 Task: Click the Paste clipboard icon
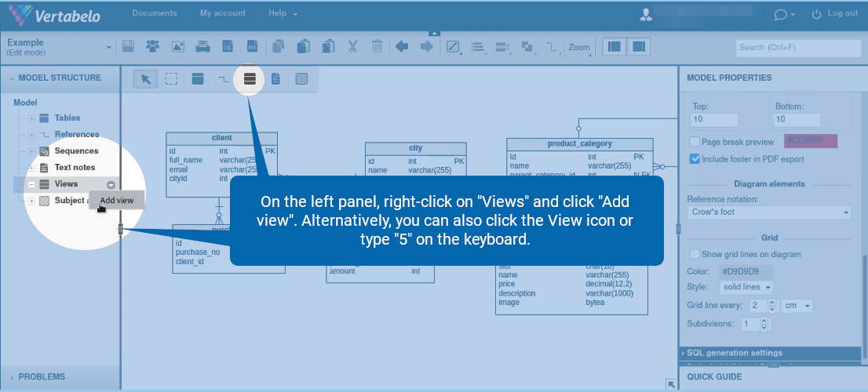pos(303,46)
